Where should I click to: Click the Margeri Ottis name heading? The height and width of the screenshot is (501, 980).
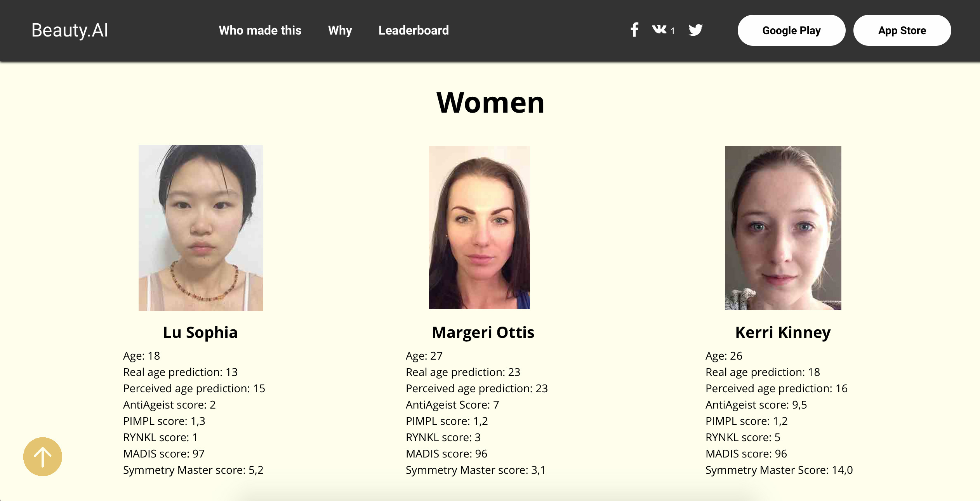[x=483, y=332]
